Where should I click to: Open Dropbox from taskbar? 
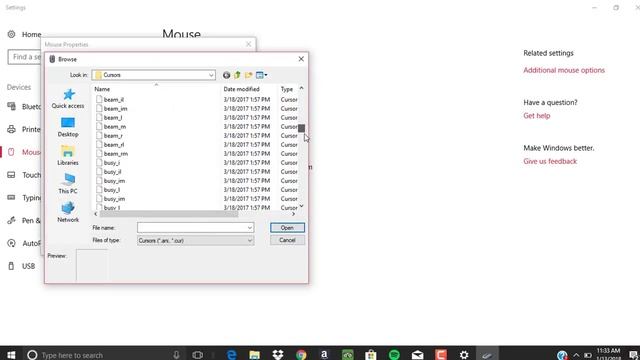click(x=278, y=355)
